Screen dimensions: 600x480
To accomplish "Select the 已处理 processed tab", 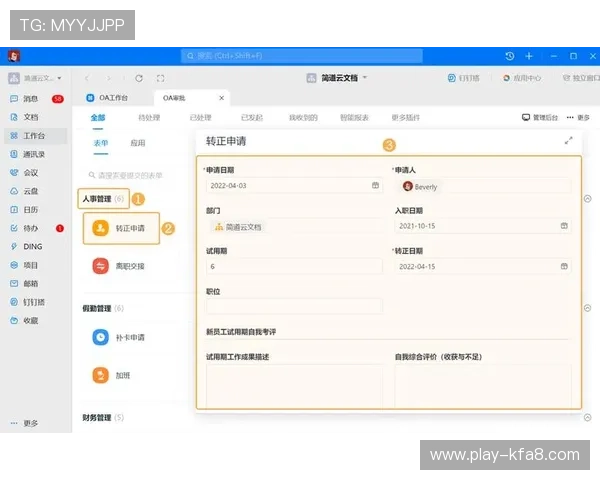I will pos(201,118).
